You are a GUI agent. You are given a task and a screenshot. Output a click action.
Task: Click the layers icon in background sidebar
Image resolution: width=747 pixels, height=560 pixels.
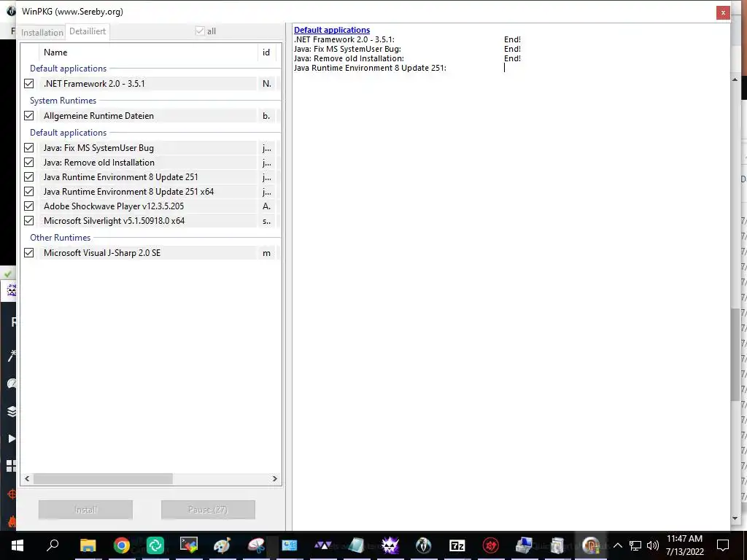tap(12, 411)
